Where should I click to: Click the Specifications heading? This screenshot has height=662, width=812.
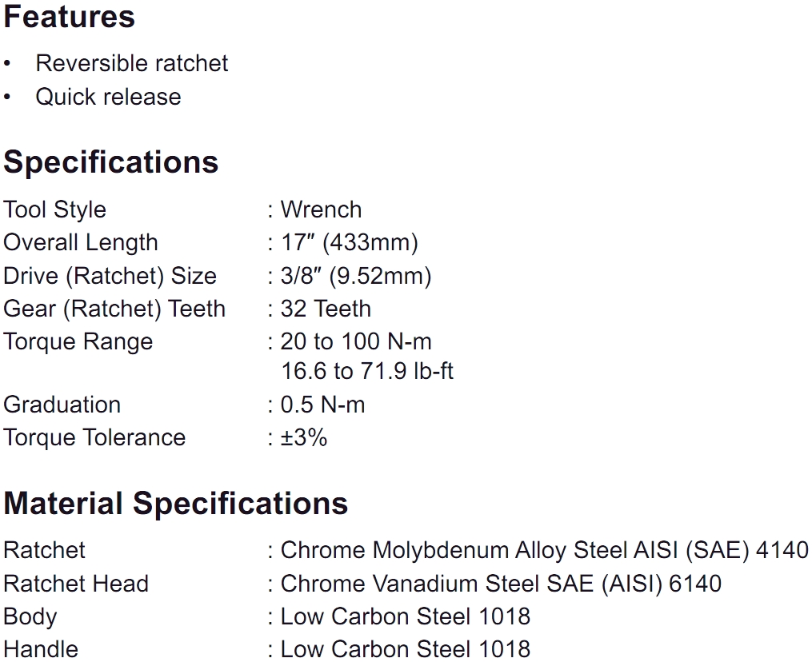[x=111, y=162]
